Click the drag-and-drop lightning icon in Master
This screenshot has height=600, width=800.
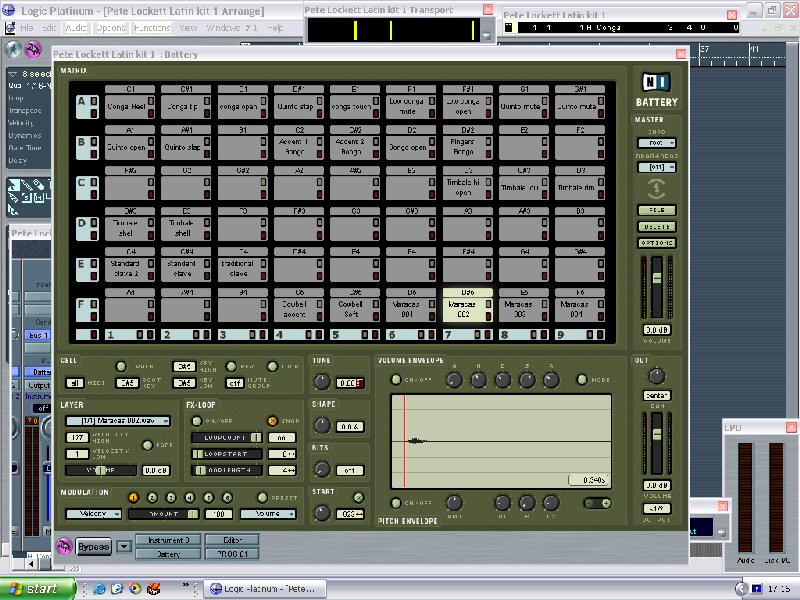656,188
